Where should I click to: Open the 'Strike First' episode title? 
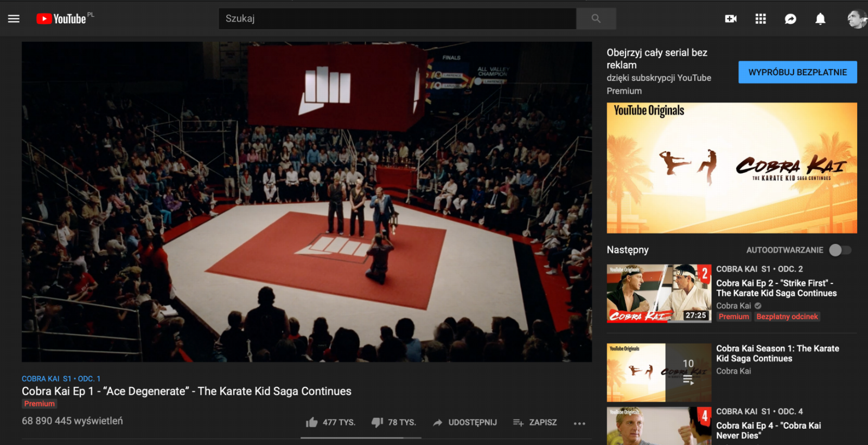point(776,288)
